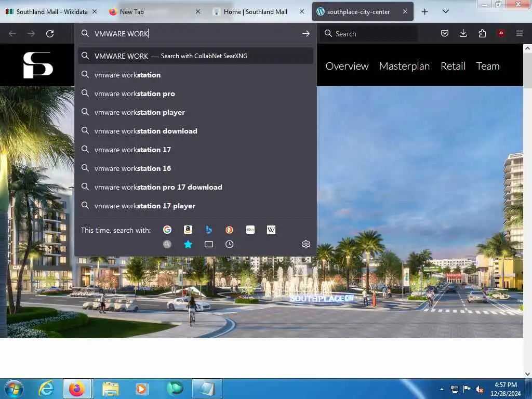This screenshot has height=399, width=532.
Task: Open the Masterplan menu item
Action: point(404,66)
